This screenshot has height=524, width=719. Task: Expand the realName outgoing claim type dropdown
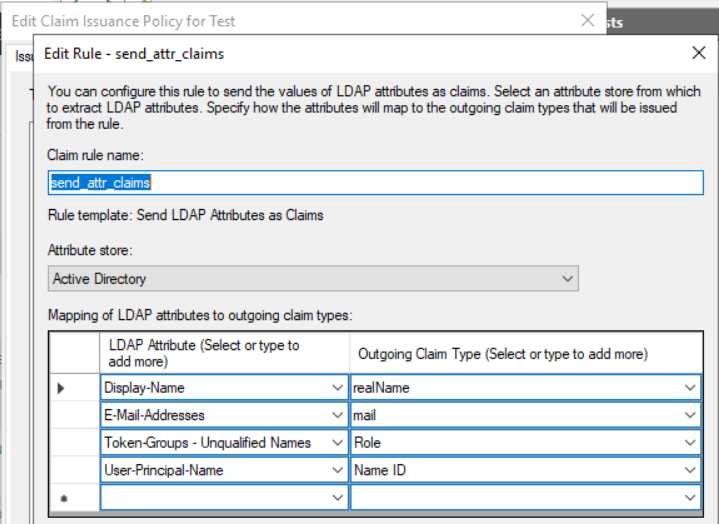(690, 387)
